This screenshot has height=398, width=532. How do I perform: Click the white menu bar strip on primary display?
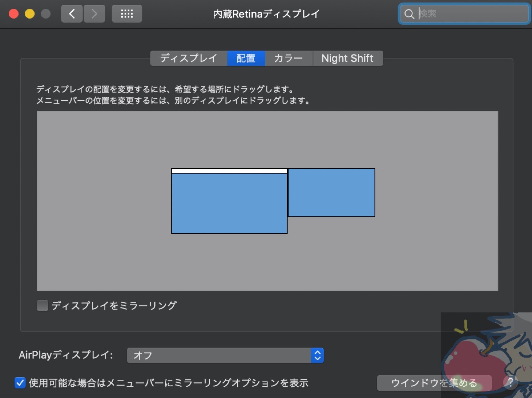(229, 171)
